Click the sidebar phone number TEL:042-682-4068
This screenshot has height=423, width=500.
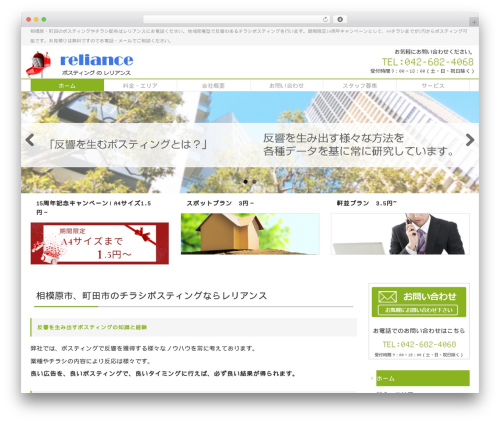(x=419, y=344)
